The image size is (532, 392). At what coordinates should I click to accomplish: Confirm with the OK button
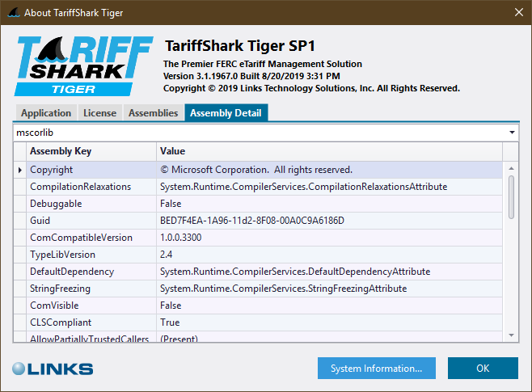(x=483, y=369)
